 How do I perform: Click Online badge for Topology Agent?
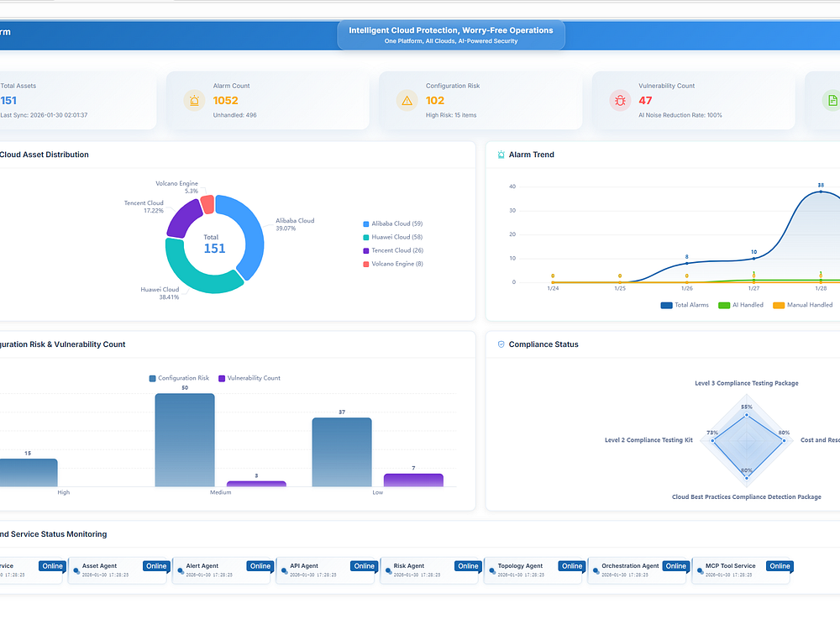tap(572, 566)
